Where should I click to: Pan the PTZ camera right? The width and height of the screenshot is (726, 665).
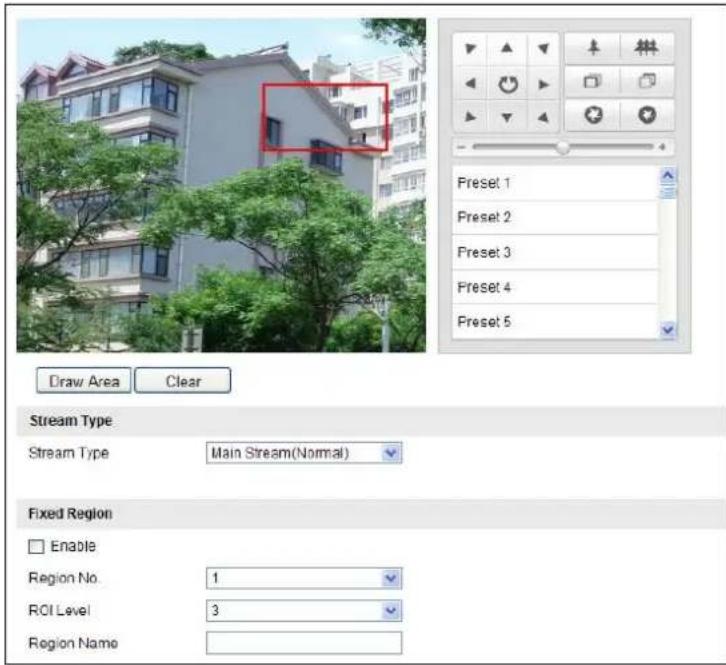click(x=544, y=84)
